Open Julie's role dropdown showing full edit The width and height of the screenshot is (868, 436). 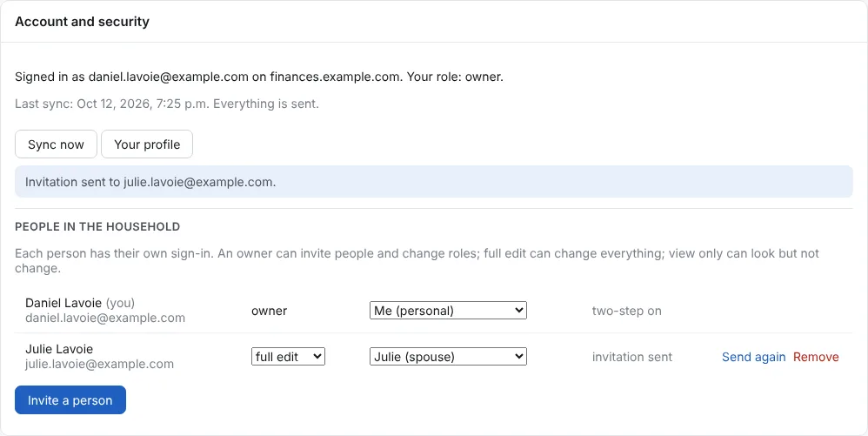288,357
